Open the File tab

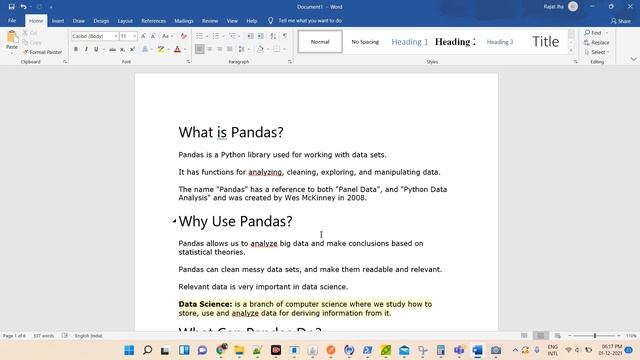pyautogui.click(x=12, y=20)
